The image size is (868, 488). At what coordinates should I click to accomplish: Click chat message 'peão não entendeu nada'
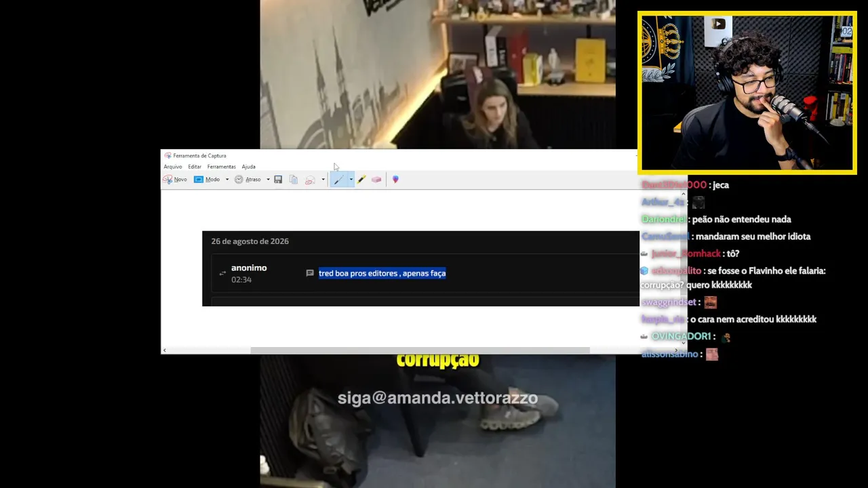[742, 220]
